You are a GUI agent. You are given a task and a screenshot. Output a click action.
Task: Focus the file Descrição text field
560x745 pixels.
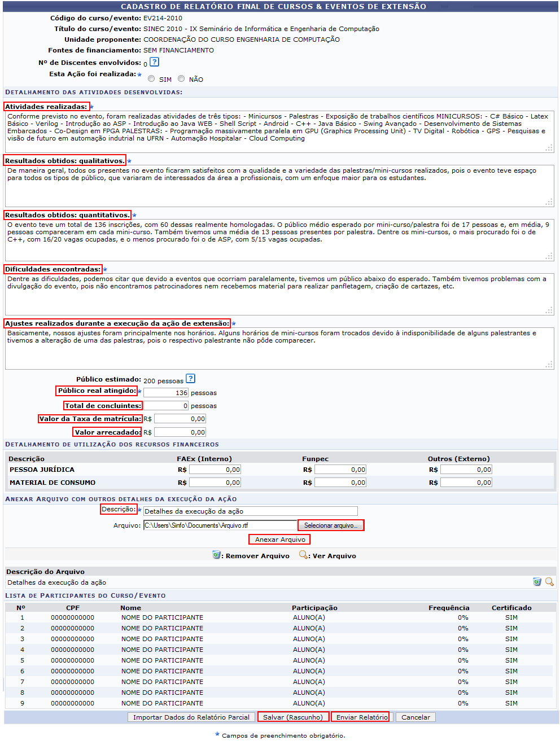(x=250, y=511)
